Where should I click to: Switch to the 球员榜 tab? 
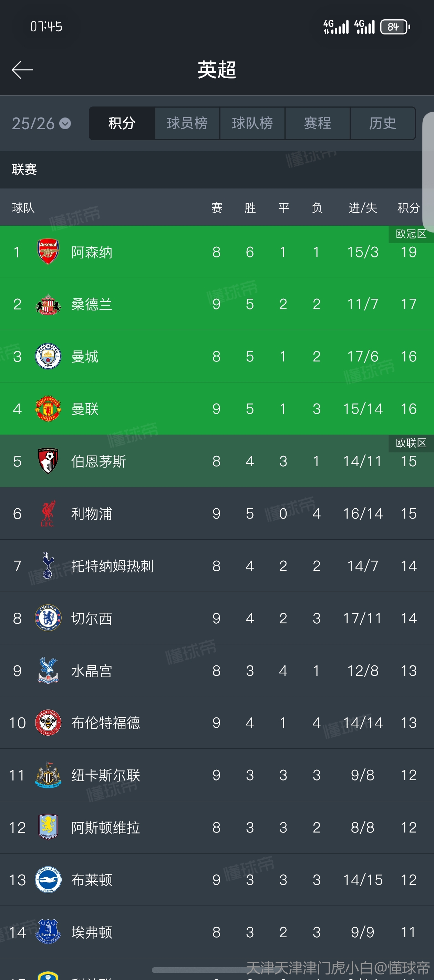187,123
